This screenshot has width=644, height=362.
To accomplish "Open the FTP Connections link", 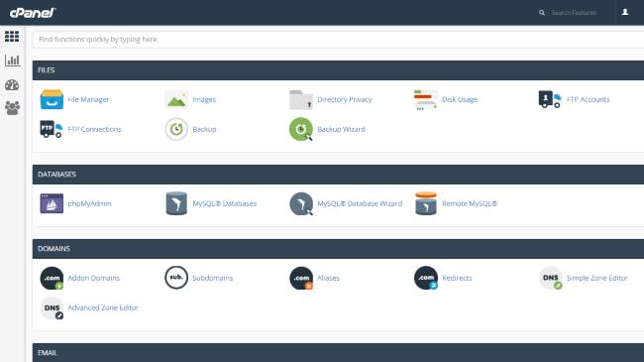I will pyautogui.click(x=94, y=129).
